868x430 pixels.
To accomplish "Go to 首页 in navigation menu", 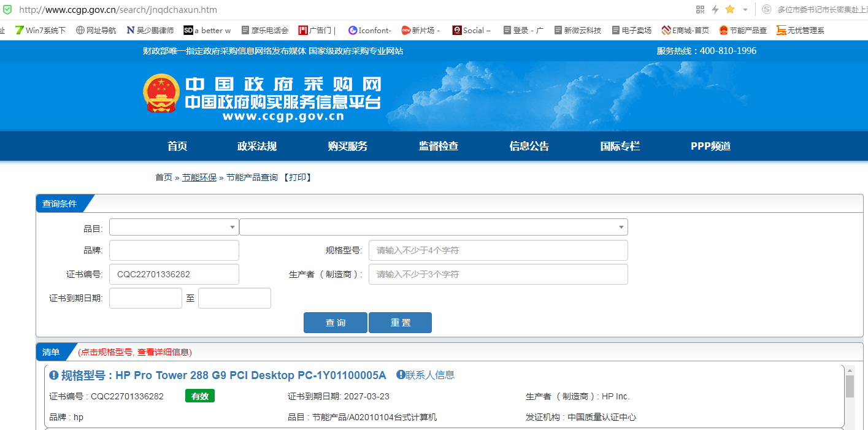I will point(177,146).
